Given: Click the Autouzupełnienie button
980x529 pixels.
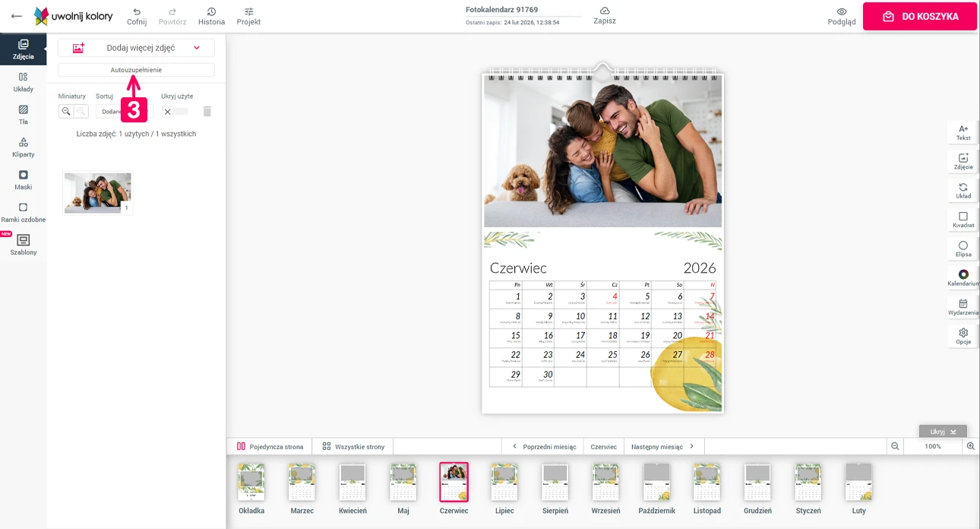Looking at the screenshot, I should pos(136,70).
